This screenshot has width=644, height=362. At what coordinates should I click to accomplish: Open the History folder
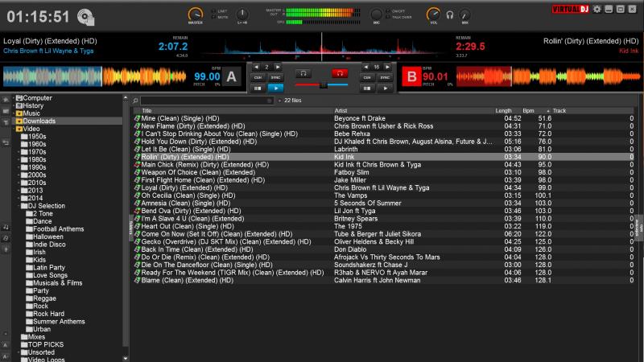pos(30,106)
